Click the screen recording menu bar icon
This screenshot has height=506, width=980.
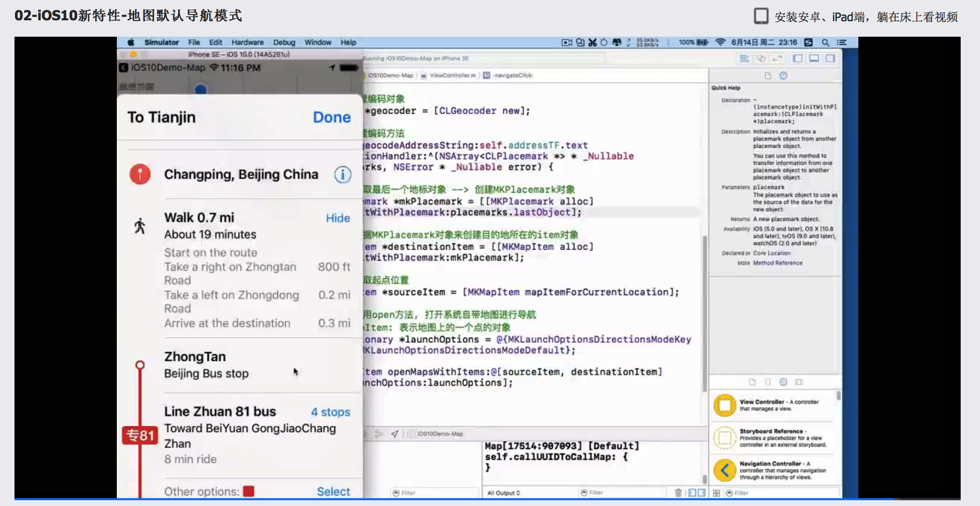click(567, 42)
